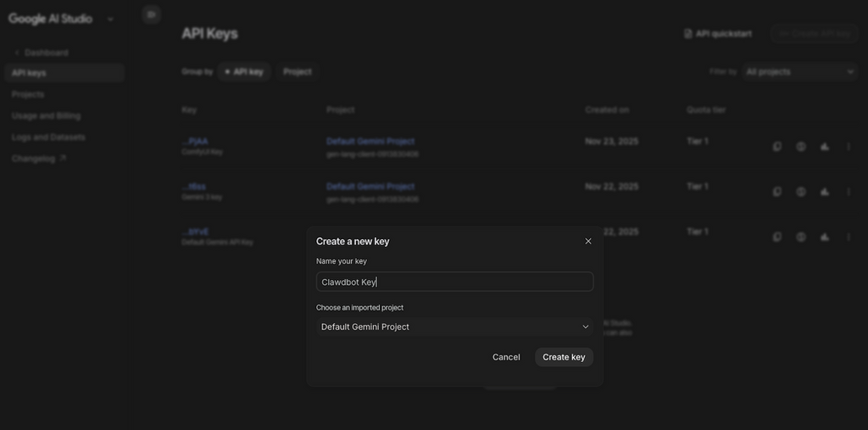Open the key ending in bYvE

point(195,232)
